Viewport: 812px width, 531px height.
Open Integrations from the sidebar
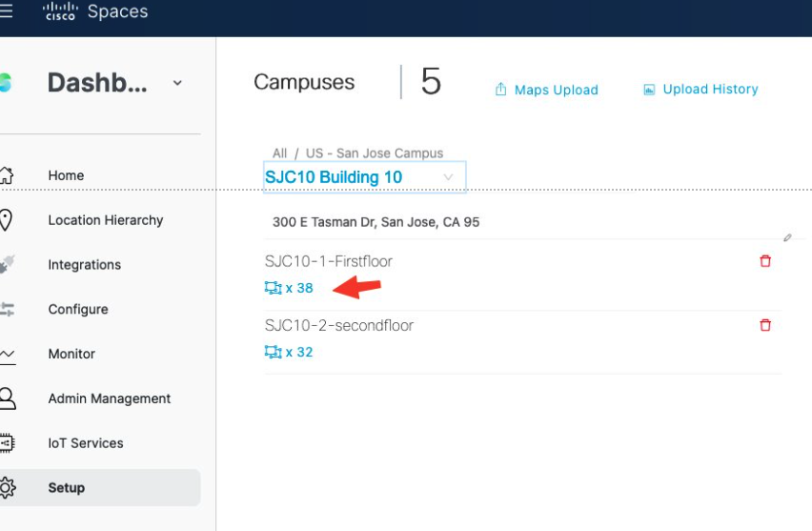click(84, 265)
